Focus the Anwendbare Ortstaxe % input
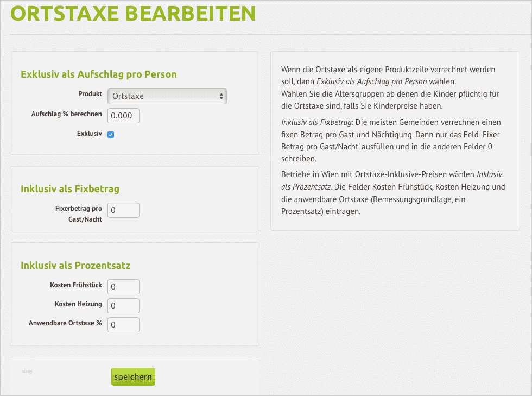 click(123, 325)
